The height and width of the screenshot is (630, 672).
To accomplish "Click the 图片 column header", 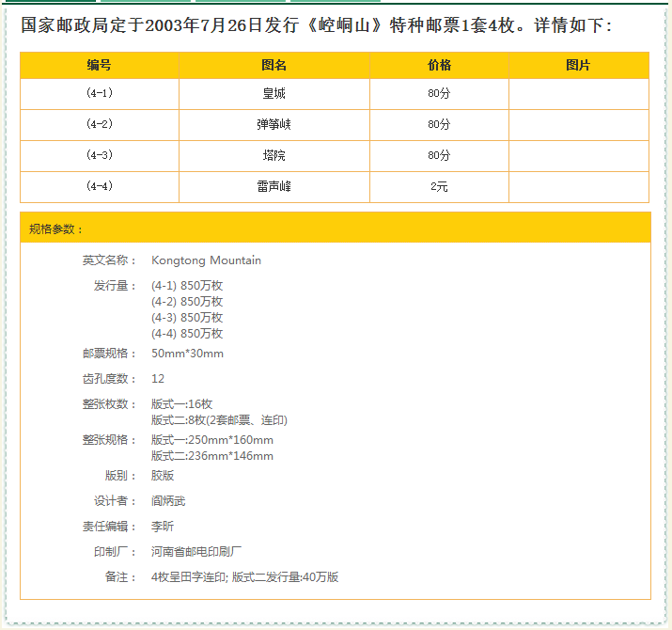I will [x=579, y=65].
